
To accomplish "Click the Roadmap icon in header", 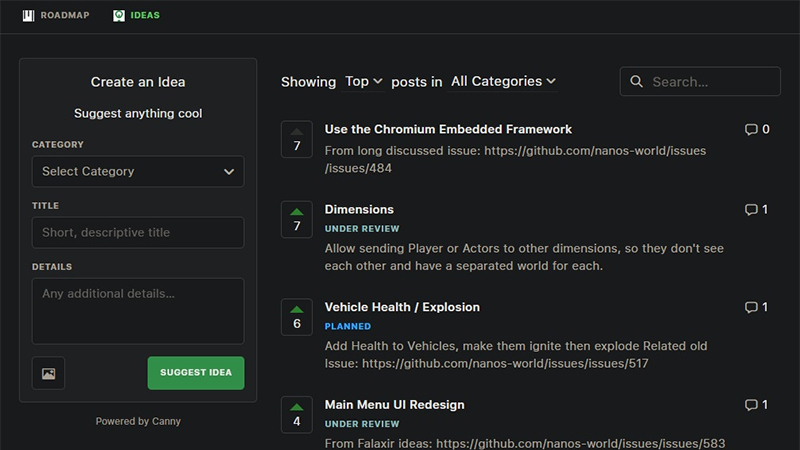I will pos(28,16).
